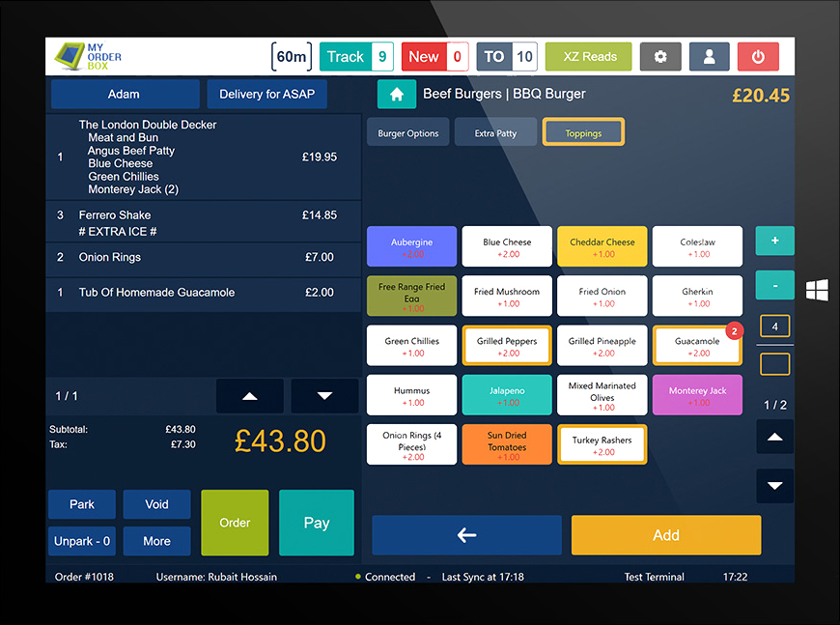Select the Ferrero Shake order line
Viewport: 840px width, 625px height.
point(204,222)
